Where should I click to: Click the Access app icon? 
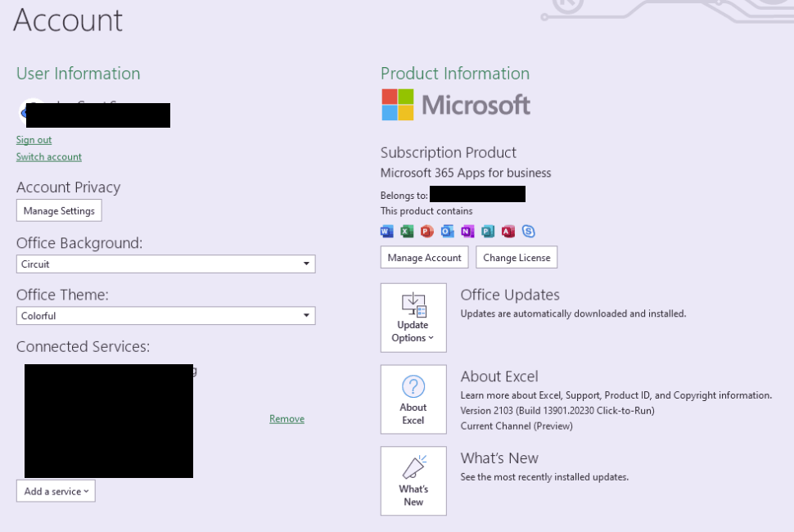coord(508,232)
